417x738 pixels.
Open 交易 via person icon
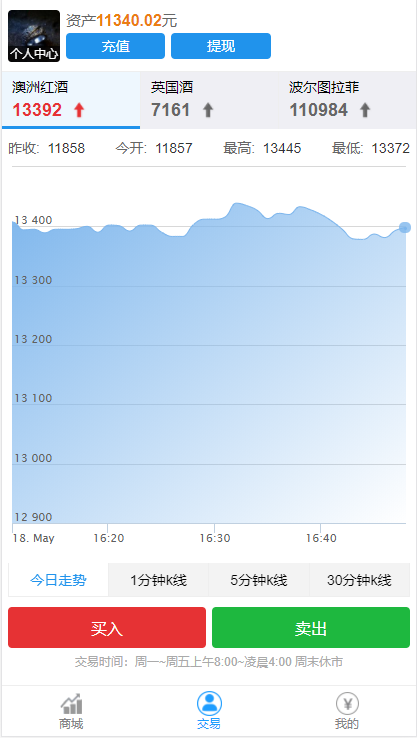pos(209,704)
